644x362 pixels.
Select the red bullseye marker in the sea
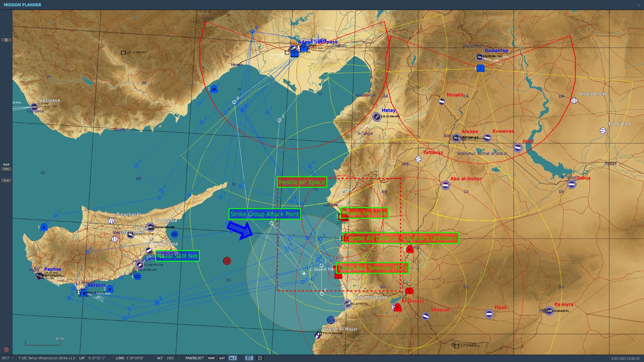(227, 261)
